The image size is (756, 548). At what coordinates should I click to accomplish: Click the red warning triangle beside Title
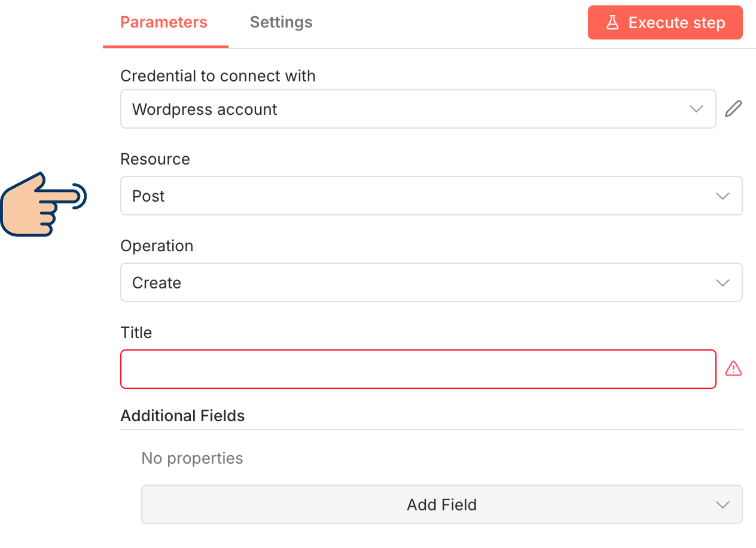tap(733, 369)
